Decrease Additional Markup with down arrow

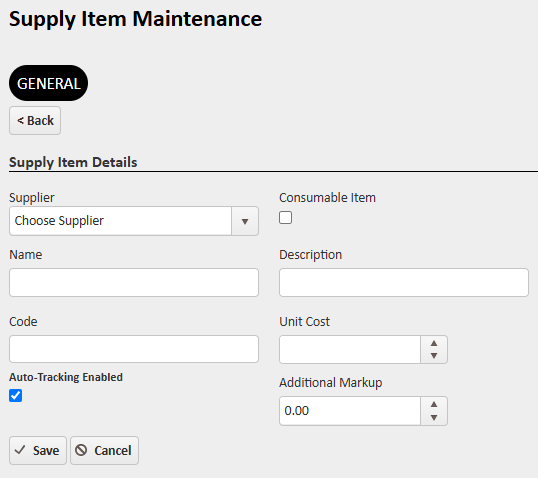click(x=434, y=418)
